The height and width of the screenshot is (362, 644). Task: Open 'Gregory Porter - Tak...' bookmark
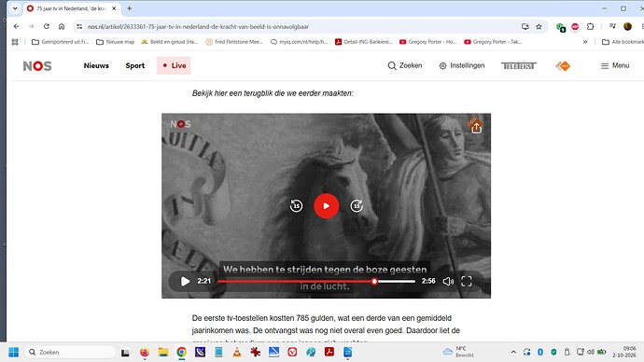pyautogui.click(x=493, y=42)
